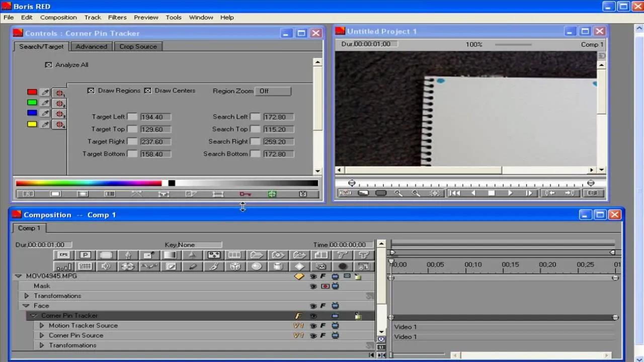Expand Motion Tracker Source
The width and height of the screenshot is (644, 362).
point(42,325)
